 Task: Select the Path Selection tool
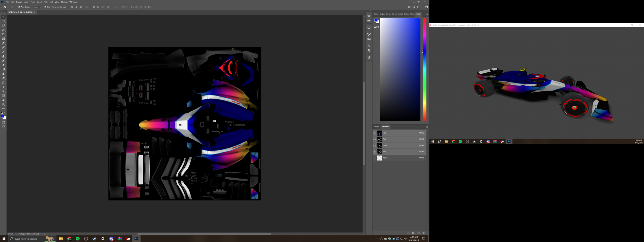(x=3, y=91)
